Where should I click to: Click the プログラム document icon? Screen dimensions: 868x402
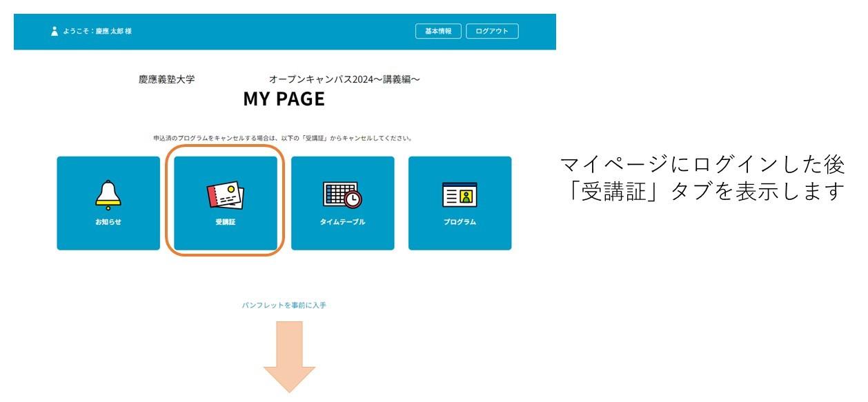coord(460,196)
